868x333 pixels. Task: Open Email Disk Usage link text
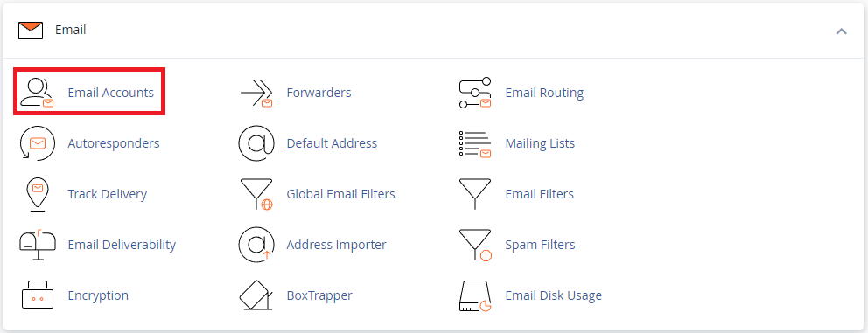554,296
